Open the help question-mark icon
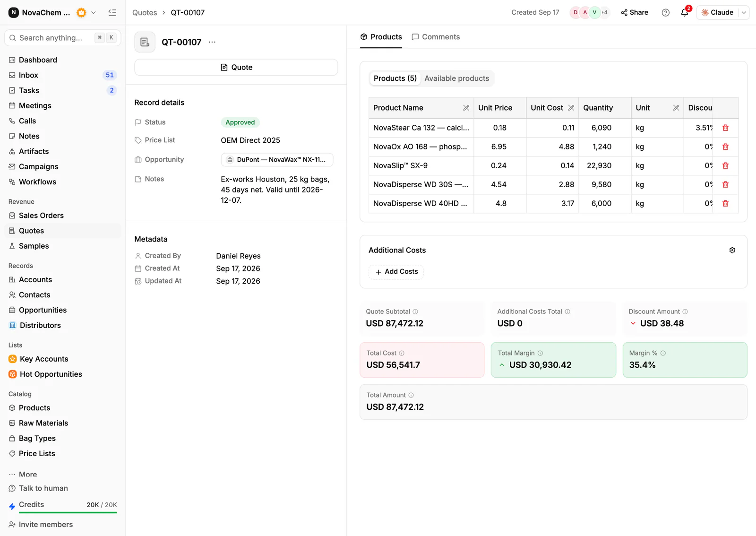The width and height of the screenshot is (756, 536). pyautogui.click(x=666, y=13)
